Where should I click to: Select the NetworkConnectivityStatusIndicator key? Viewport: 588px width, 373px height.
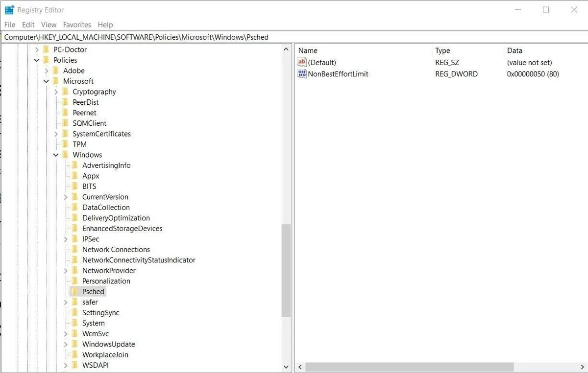(x=139, y=260)
